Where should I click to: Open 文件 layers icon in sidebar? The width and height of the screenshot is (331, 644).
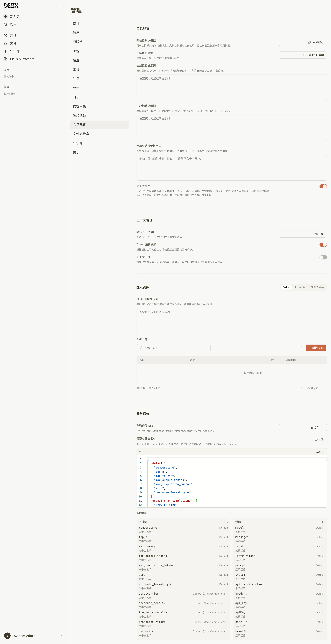[x=6, y=43]
